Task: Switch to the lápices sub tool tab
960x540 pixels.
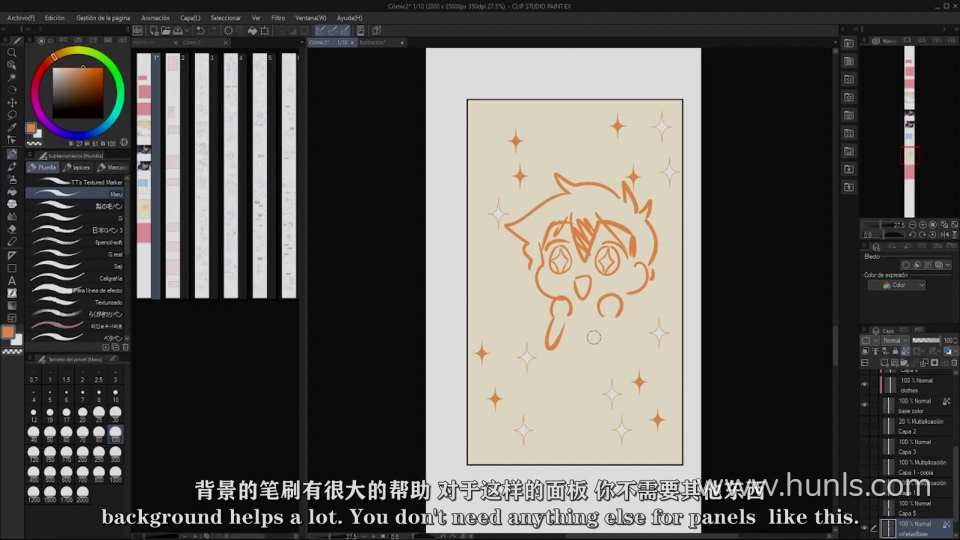Action: click(77, 167)
